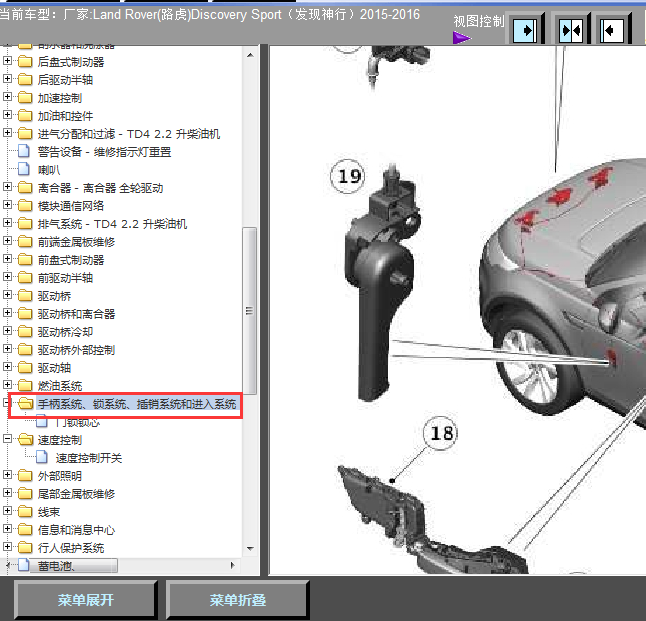Select the 信息和消息中心 folder
The height and width of the screenshot is (621, 646).
pyautogui.click(x=76, y=530)
